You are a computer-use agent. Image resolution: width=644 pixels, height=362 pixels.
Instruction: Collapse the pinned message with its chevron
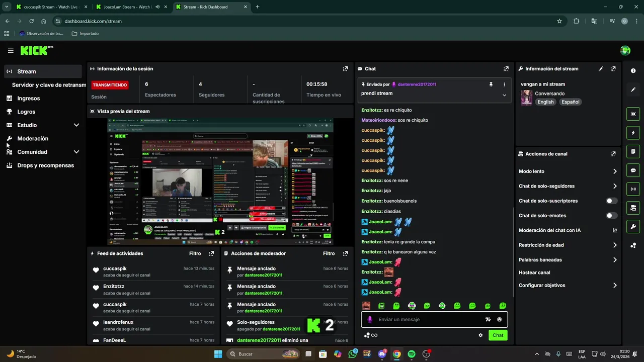click(504, 95)
